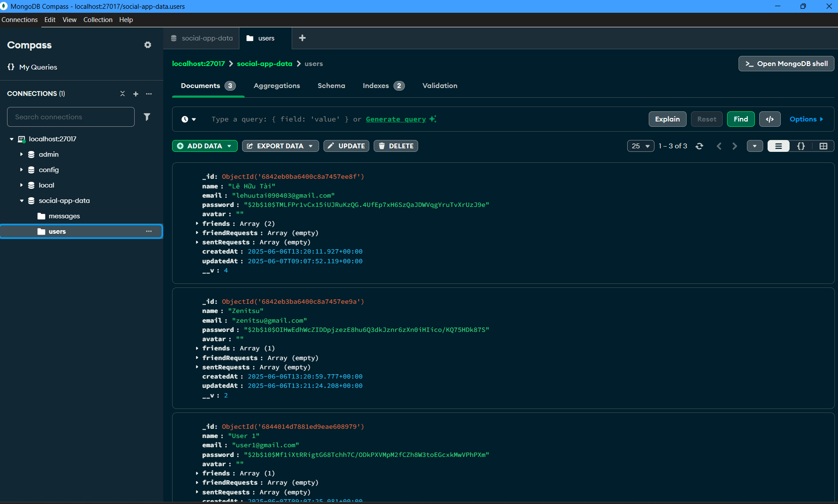Switch to JSON view of documents
This screenshot has width=838, height=504.
pos(801,146)
